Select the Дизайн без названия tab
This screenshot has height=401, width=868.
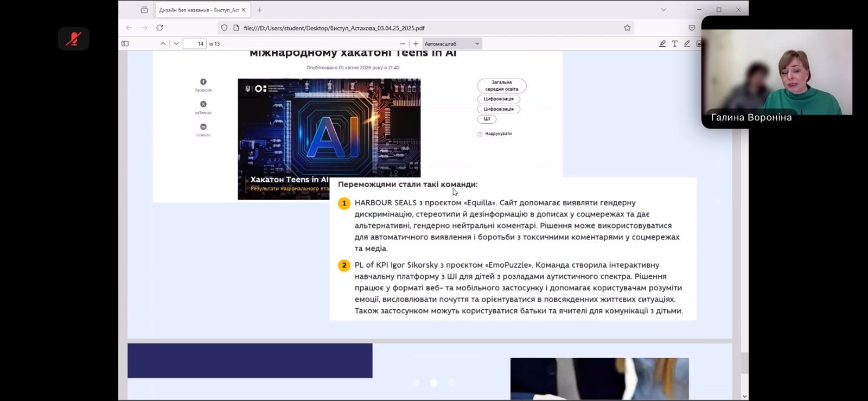pos(199,10)
